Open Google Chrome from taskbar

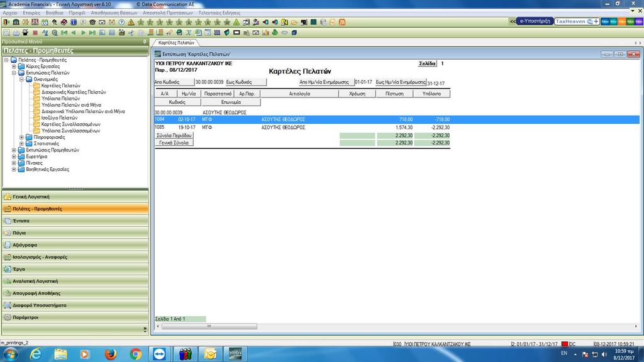135,354
